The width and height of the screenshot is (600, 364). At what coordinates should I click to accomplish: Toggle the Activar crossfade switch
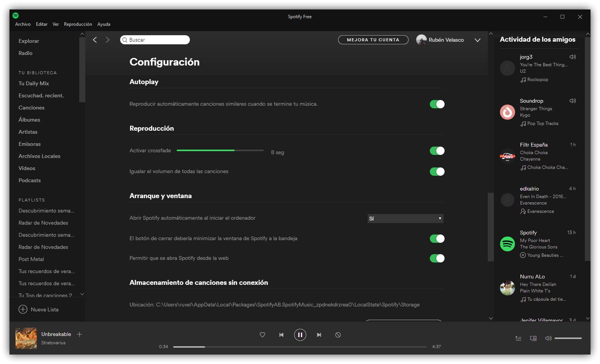(x=437, y=151)
